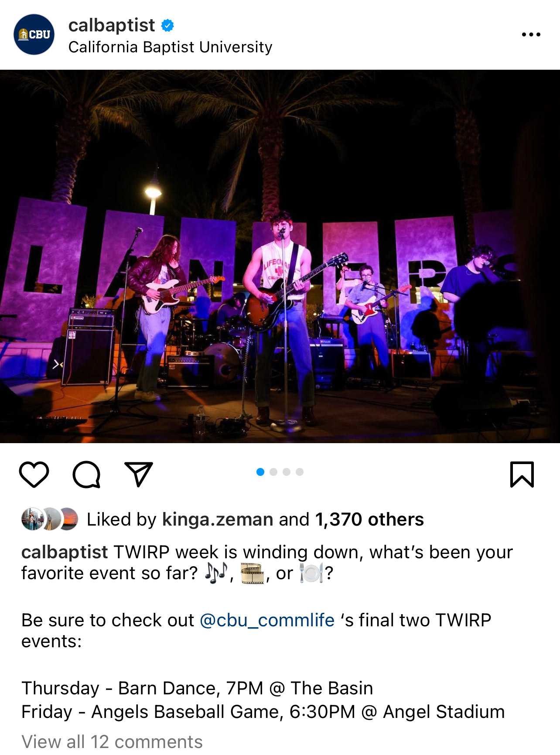This screenshot has width=560, height=755.
Task: Like the post with the heart icon
Action: (34, 474)
